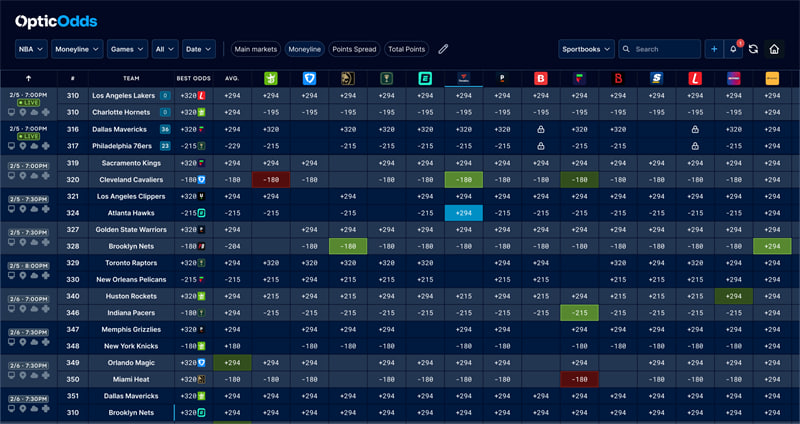The height and width of the screenshot is (424, 800).
Task: Click the lock icon in Dallas Mavericks row
Action: coord(541,129)
